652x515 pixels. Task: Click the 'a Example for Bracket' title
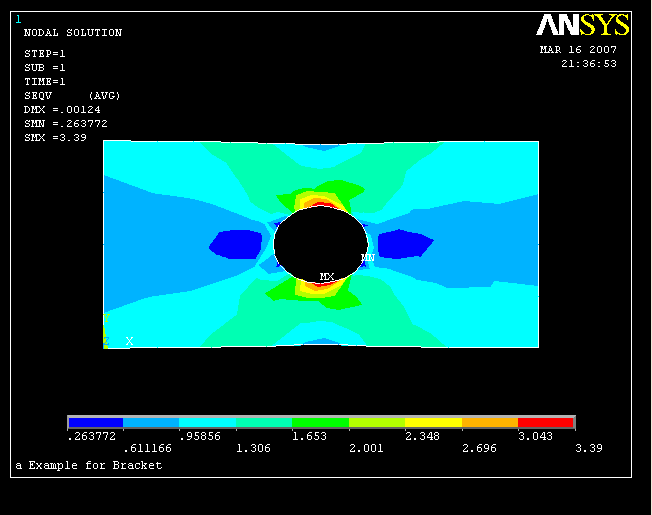click(89, 465)
